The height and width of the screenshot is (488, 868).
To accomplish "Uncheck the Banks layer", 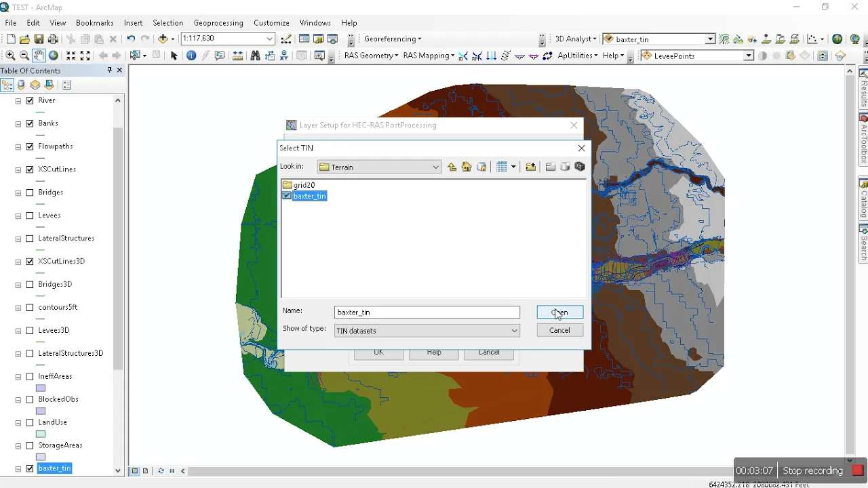I will 30,123.
